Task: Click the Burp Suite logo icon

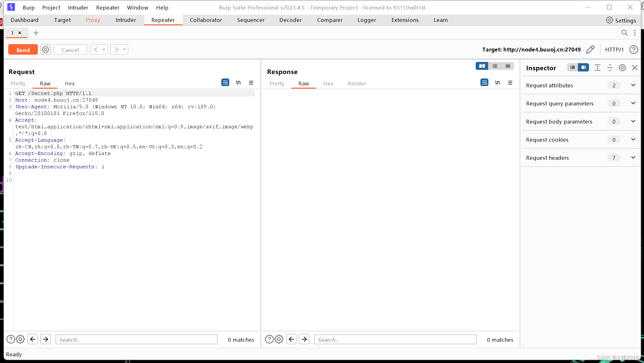Action: click(x=11, y=7)
